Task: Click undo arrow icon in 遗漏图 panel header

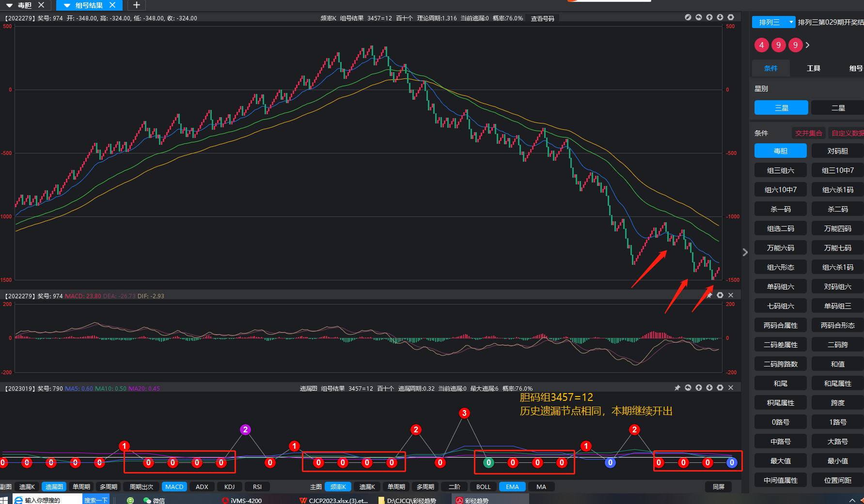Action: click(688, 388)
